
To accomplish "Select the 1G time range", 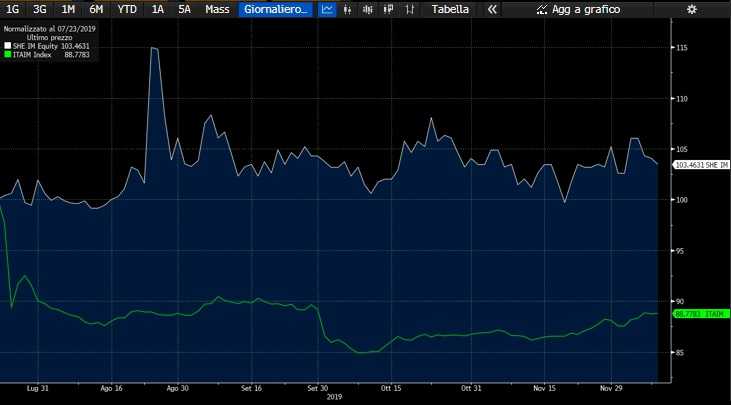I will click(13, 9).
